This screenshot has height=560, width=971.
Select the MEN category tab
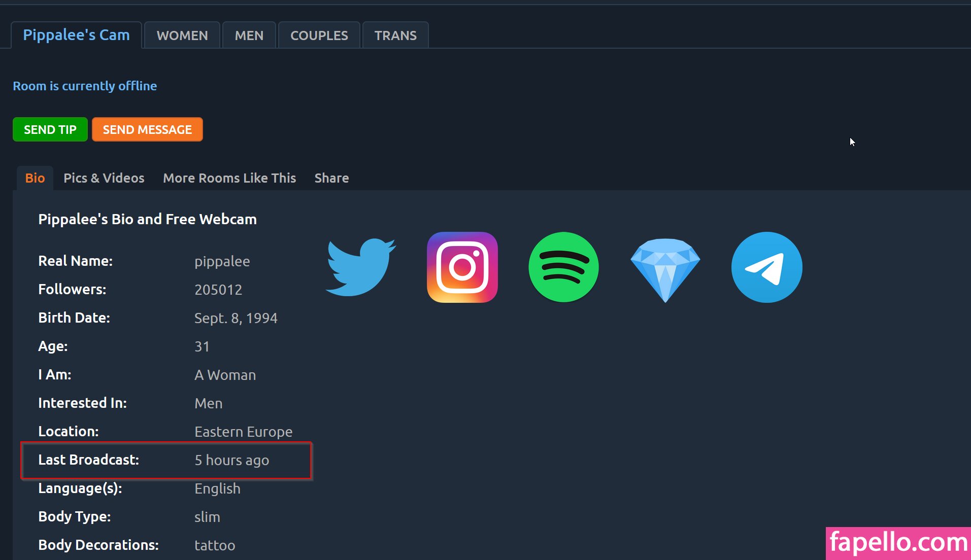click(249, 36)
